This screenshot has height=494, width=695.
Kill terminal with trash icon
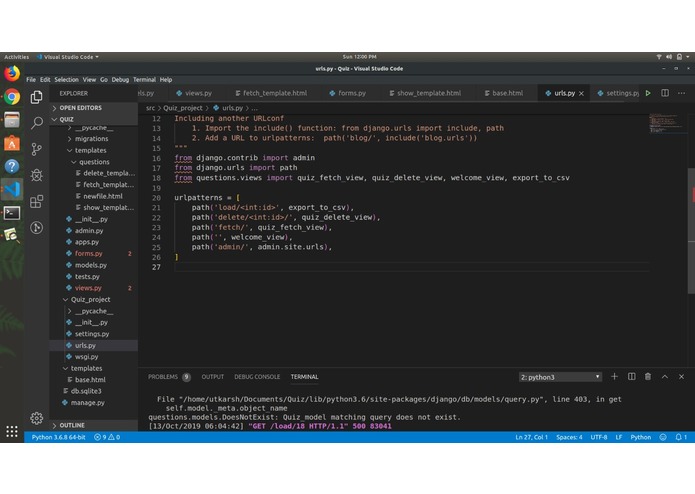click(x=648, y=377)
